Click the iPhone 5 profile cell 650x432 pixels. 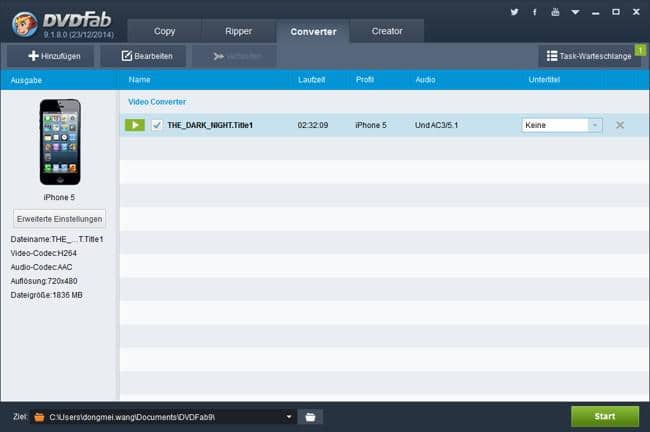(371, 125)
